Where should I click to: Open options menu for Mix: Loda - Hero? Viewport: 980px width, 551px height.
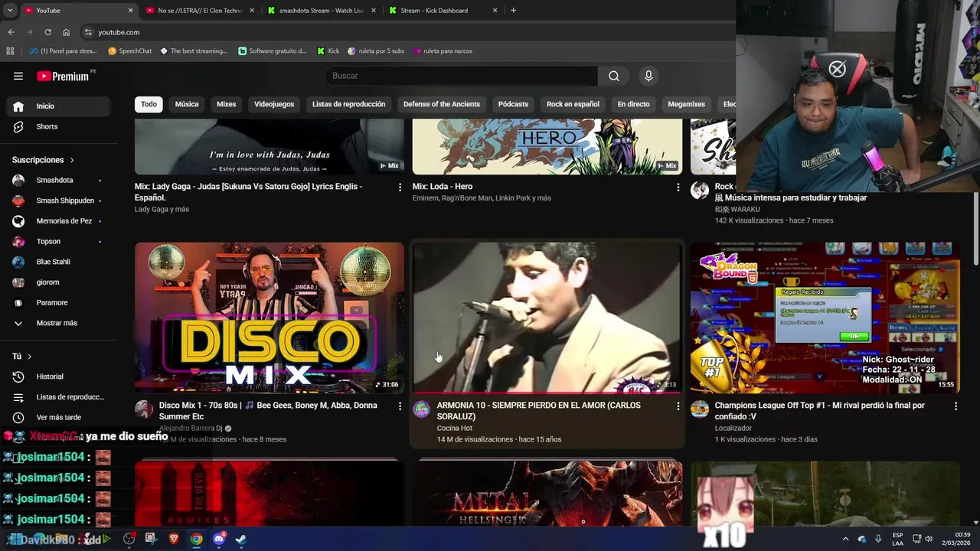678,187
